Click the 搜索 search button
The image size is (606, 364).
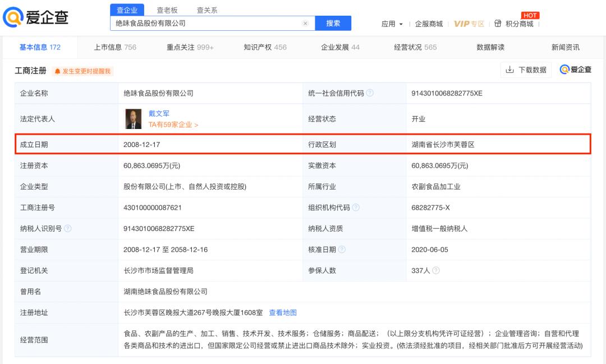[x=334, y=22]
